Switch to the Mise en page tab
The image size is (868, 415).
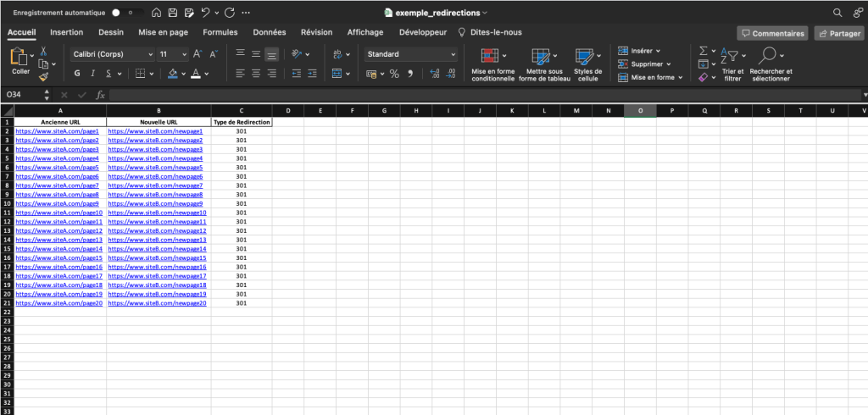tap(164, 33)
